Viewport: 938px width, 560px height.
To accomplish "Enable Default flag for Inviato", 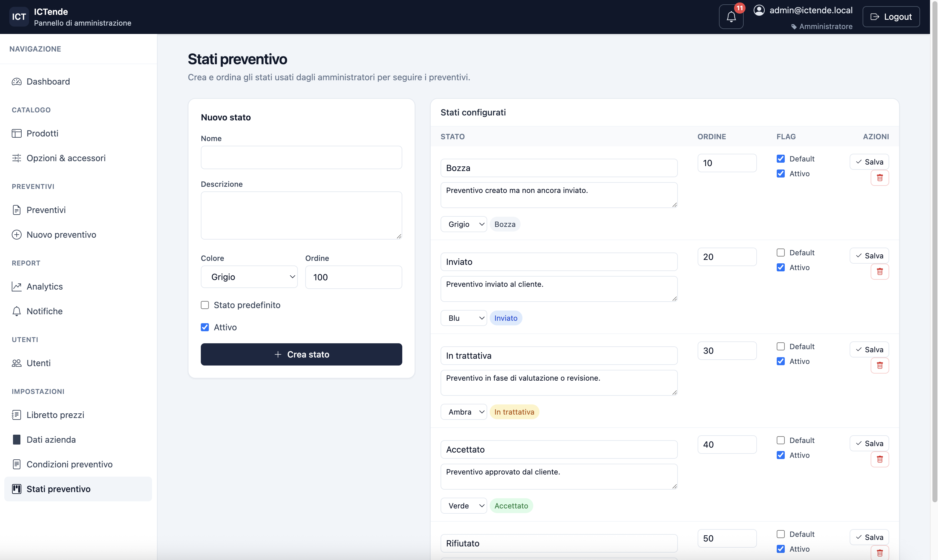I will point(780,253).
